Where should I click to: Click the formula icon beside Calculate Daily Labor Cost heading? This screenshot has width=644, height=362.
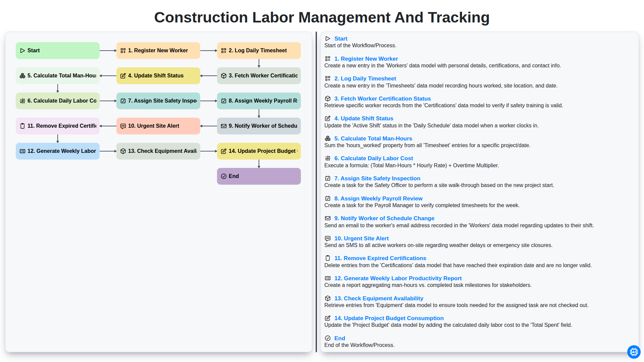[328, 158]
